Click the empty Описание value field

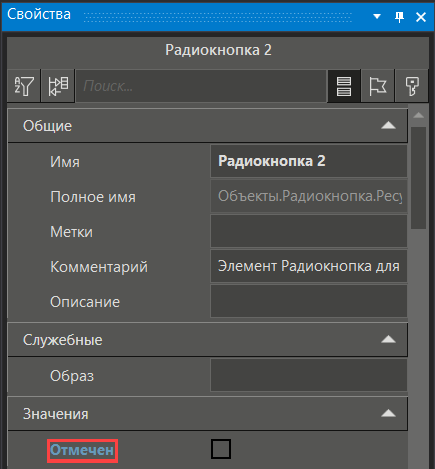[309, 301]
